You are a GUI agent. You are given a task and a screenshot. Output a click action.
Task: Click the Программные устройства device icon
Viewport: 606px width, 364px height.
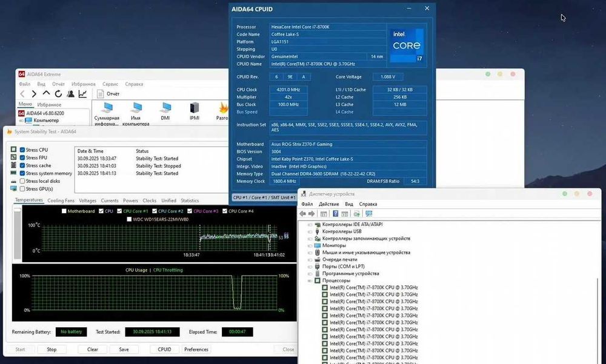318,274
